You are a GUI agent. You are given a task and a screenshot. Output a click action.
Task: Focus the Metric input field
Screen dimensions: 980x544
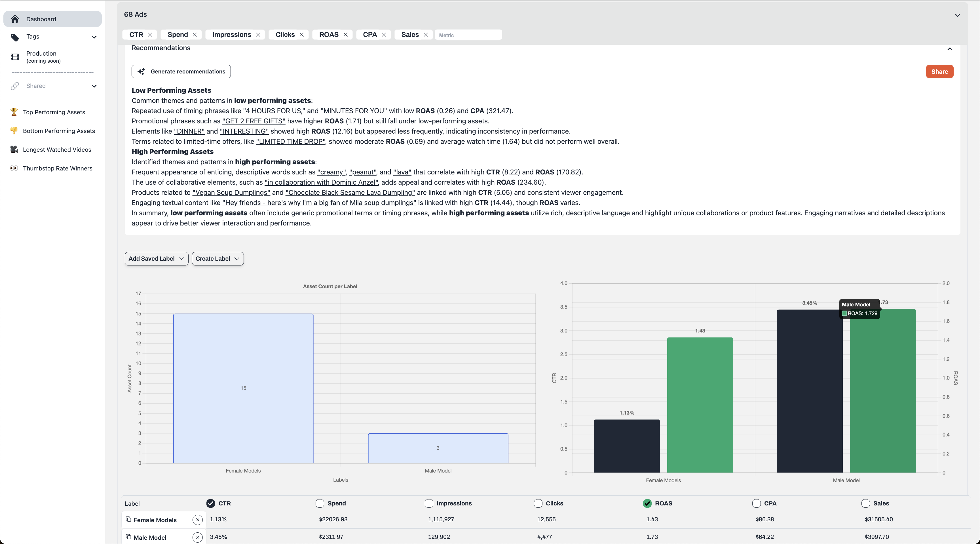468,35
